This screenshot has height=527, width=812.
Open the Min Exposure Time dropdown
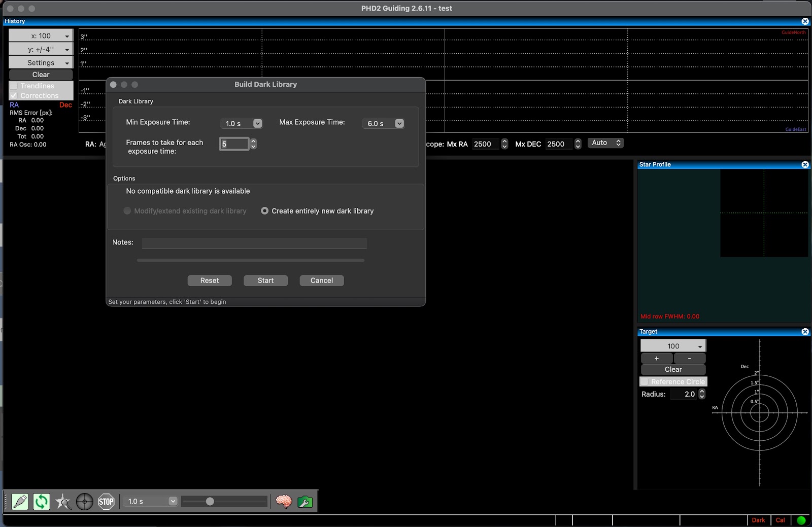click(242, 123)
